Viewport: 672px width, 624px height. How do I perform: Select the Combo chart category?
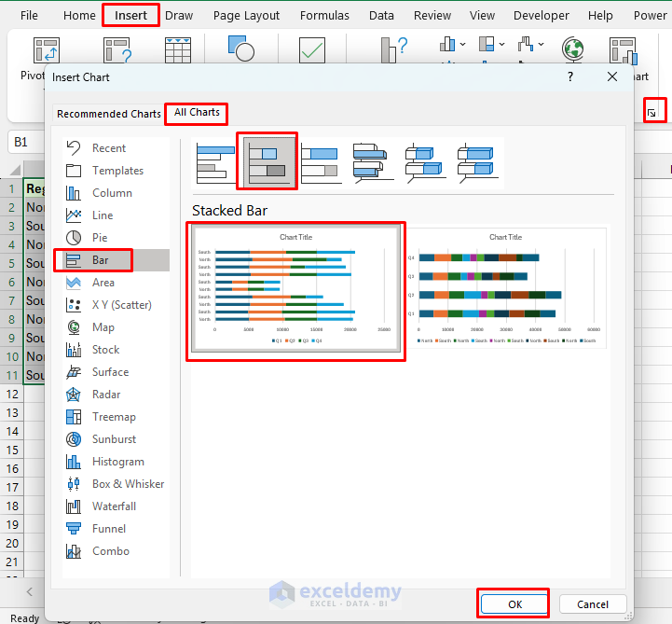coord(116,551)
